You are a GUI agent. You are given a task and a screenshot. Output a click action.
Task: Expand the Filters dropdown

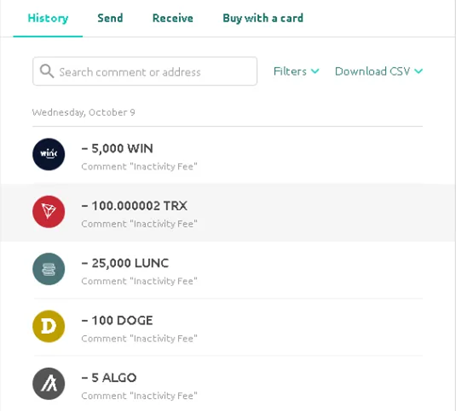point(296,71)
